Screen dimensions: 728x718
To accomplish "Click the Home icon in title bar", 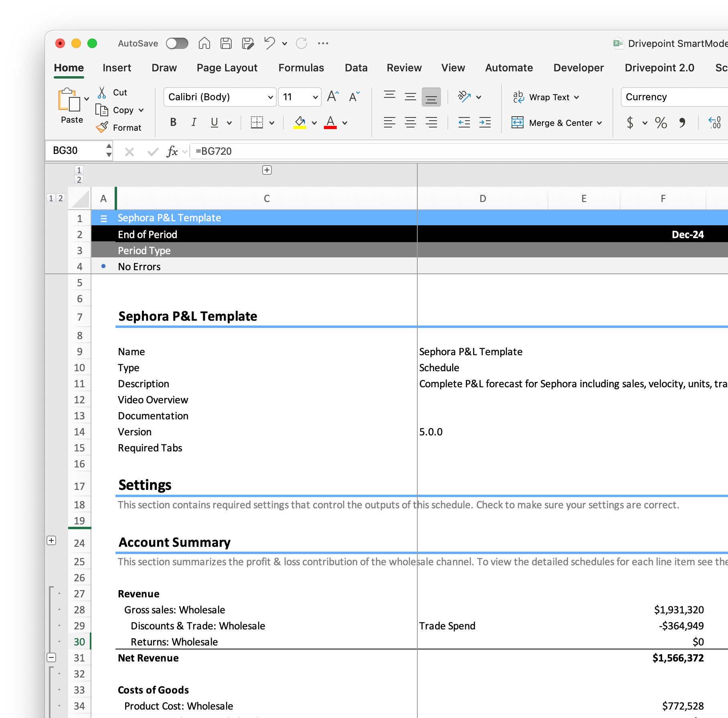I will 204,43.
